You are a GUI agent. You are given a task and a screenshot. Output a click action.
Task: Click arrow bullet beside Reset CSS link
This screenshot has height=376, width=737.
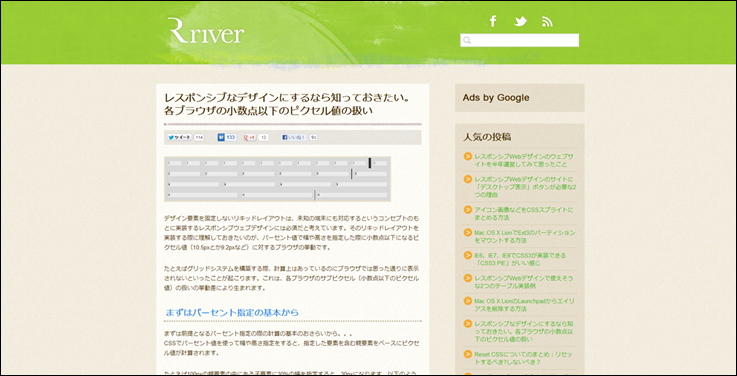[x=468, y=354]
